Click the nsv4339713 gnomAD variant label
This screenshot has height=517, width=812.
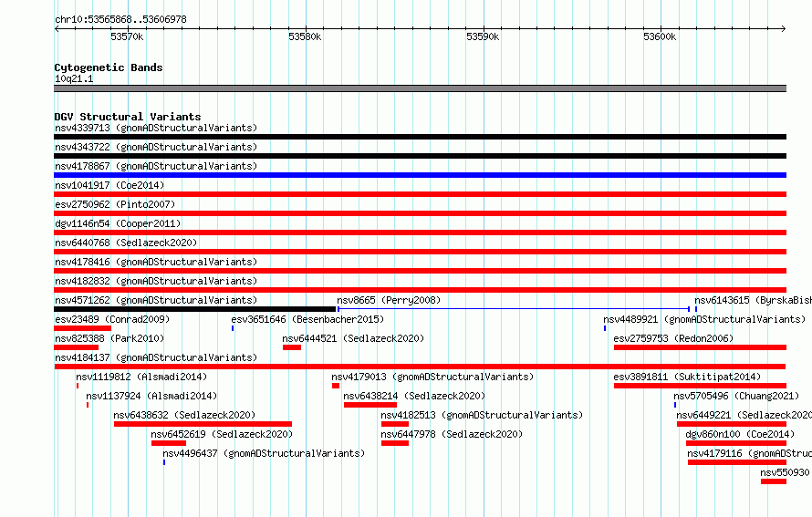pos(156,128)
